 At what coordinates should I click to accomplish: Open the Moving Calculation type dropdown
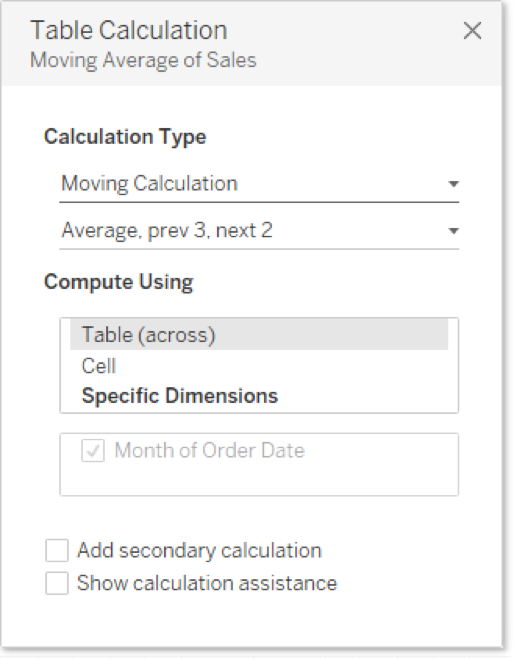[259, 184]
